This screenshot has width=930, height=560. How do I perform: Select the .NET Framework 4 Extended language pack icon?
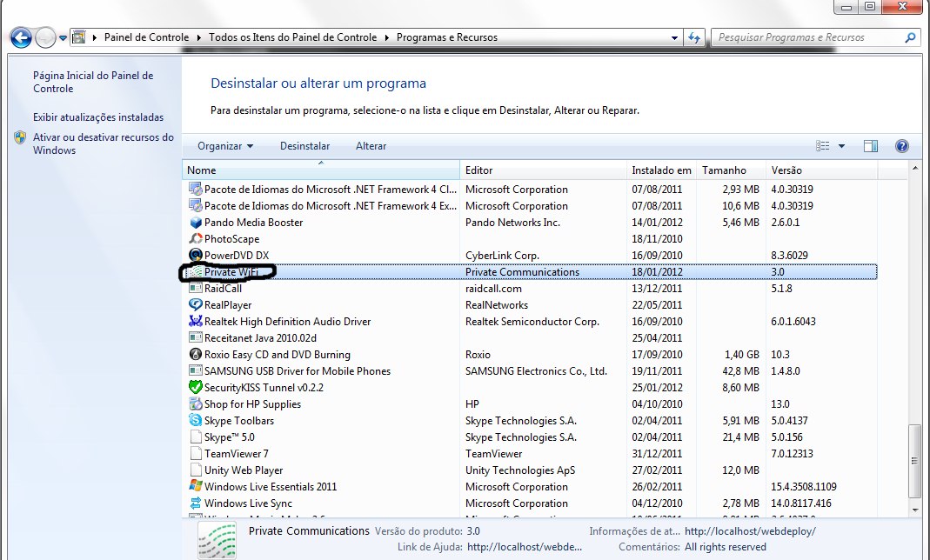click(195, 205)
